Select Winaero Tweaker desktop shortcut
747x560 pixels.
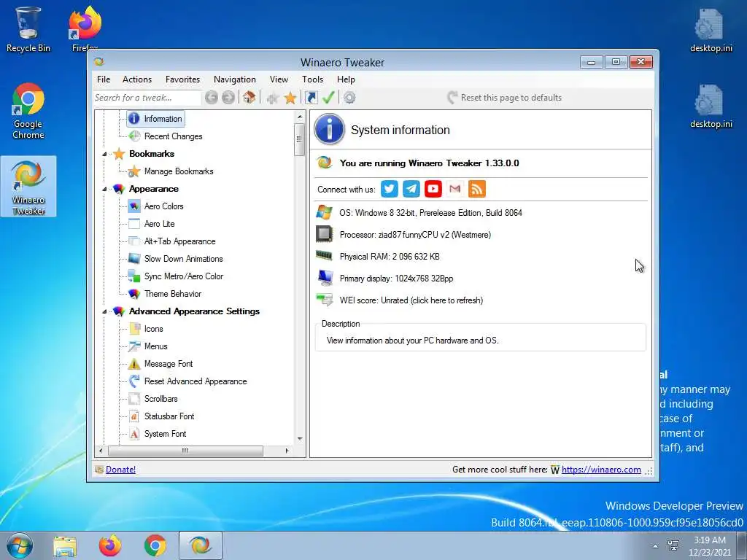click(x=28, y=187)
